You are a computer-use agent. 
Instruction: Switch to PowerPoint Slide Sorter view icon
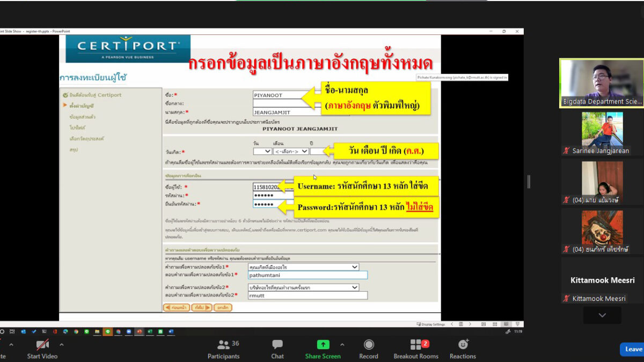pyautogui.click(x=495, y=324)
